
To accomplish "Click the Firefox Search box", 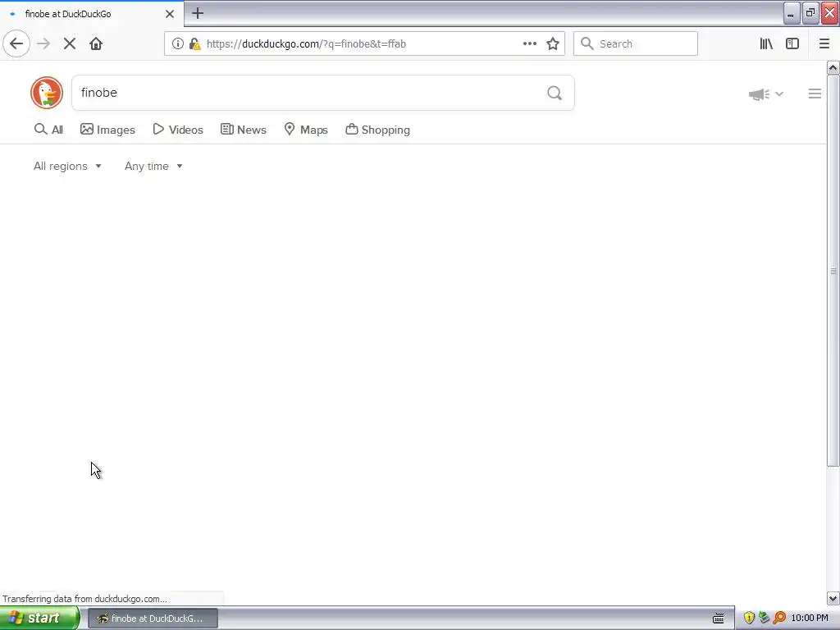I will point(636,43).
